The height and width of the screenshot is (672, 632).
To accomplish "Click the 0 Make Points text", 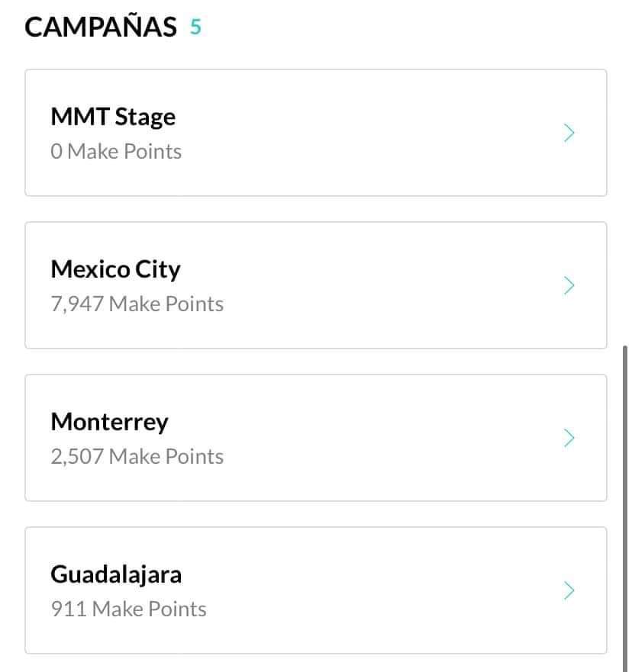I will point(116,151).
